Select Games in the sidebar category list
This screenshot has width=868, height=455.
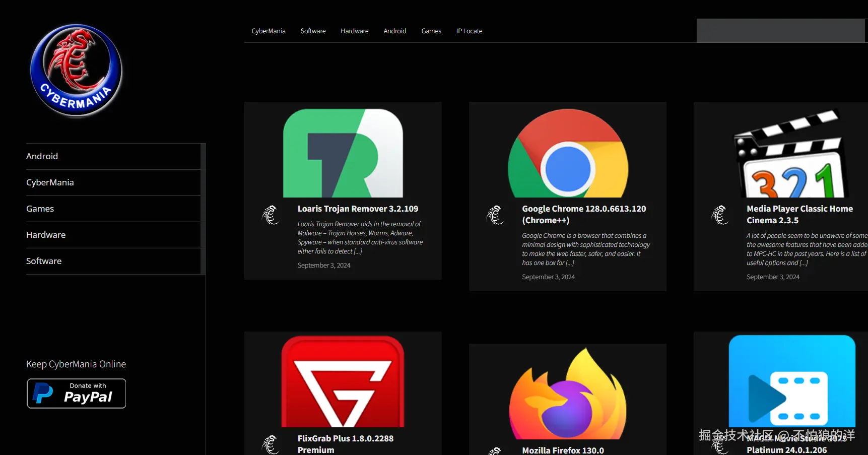113,209
